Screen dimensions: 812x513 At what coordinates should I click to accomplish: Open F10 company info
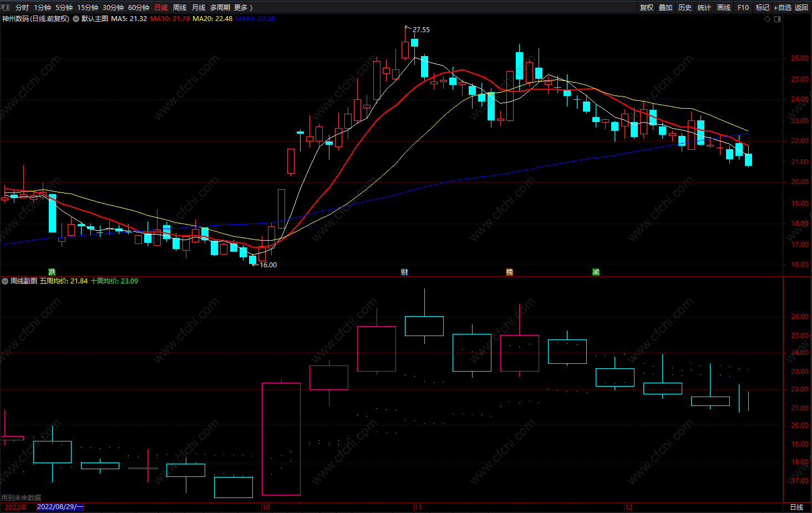[743, 8]
